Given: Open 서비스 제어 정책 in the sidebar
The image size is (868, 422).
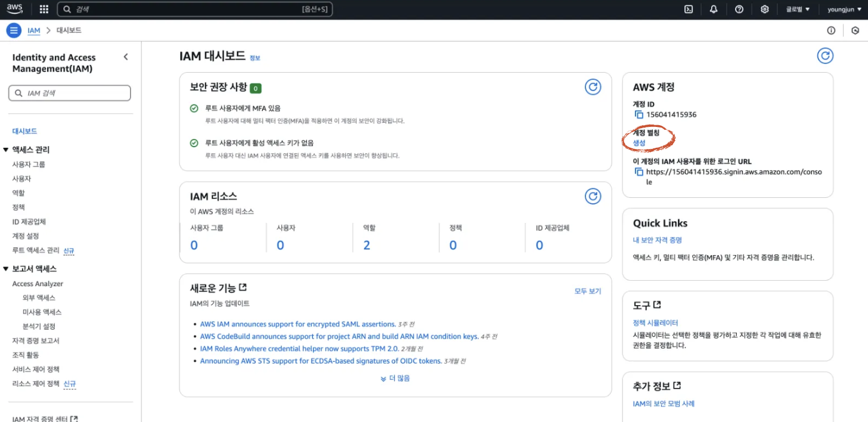Looking at the screenshot, I should click(x=36, y=370).
